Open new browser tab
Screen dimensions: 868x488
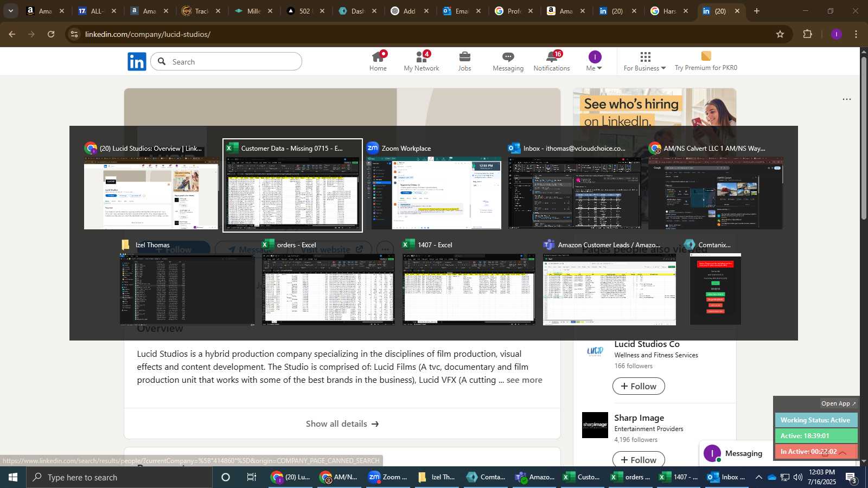click(x=757, y=11)
